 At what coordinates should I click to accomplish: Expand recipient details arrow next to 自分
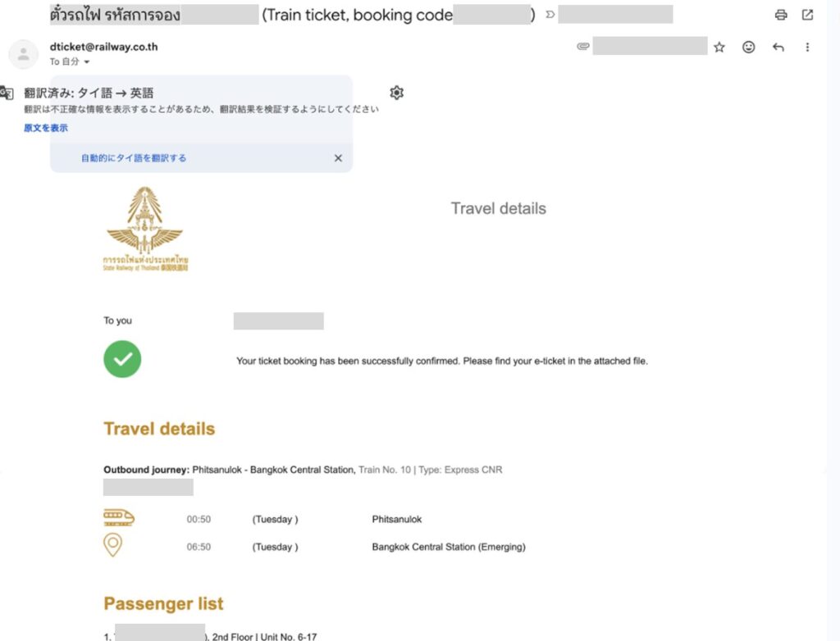86,62
